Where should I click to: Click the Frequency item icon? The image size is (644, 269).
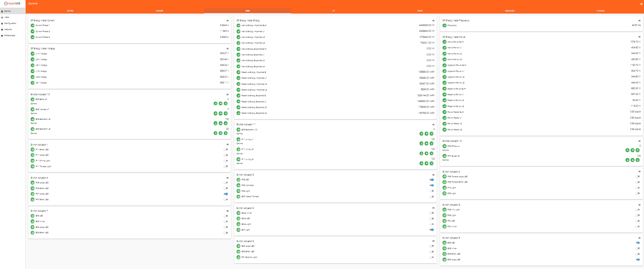[x=444, y=25]
